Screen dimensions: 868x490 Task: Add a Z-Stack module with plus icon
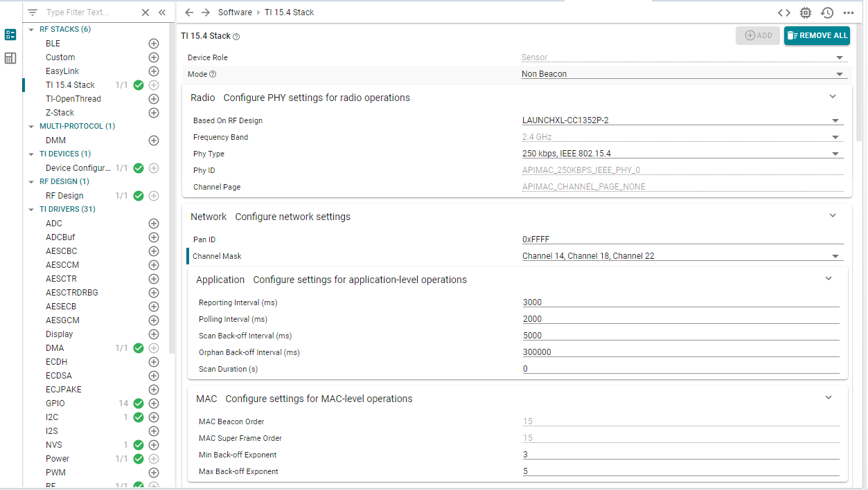click(x=154, y=113)
